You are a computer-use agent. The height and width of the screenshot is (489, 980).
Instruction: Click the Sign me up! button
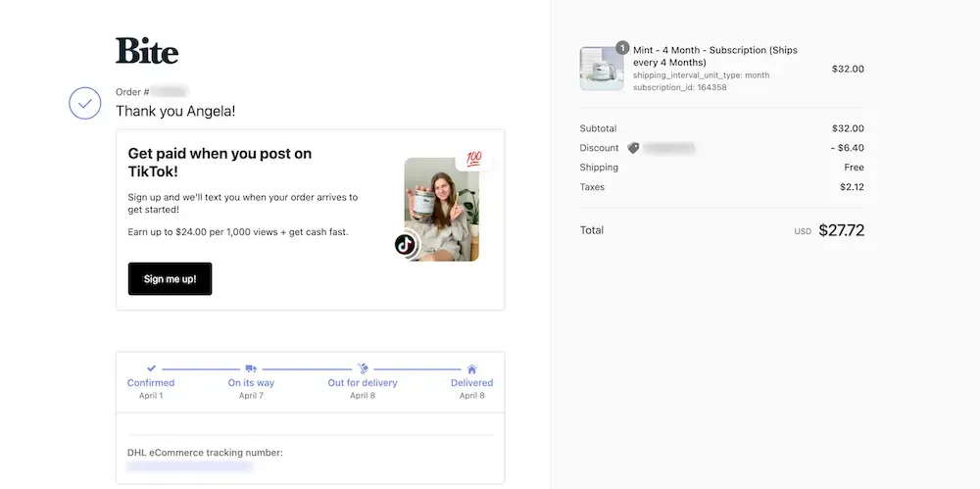click(170, 279)
